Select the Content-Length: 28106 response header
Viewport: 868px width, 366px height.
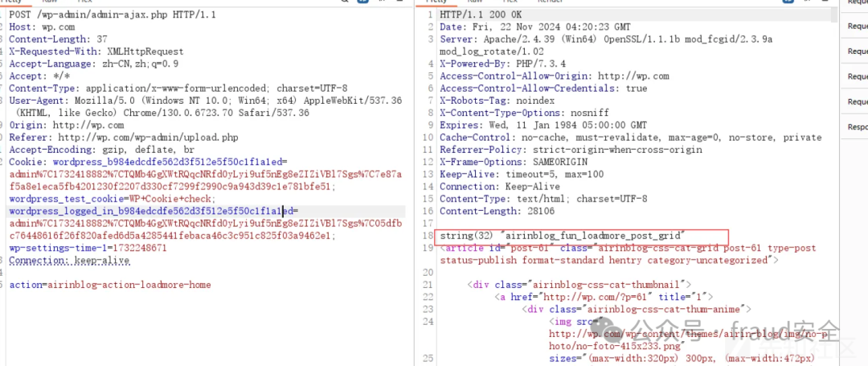[497, 211]
